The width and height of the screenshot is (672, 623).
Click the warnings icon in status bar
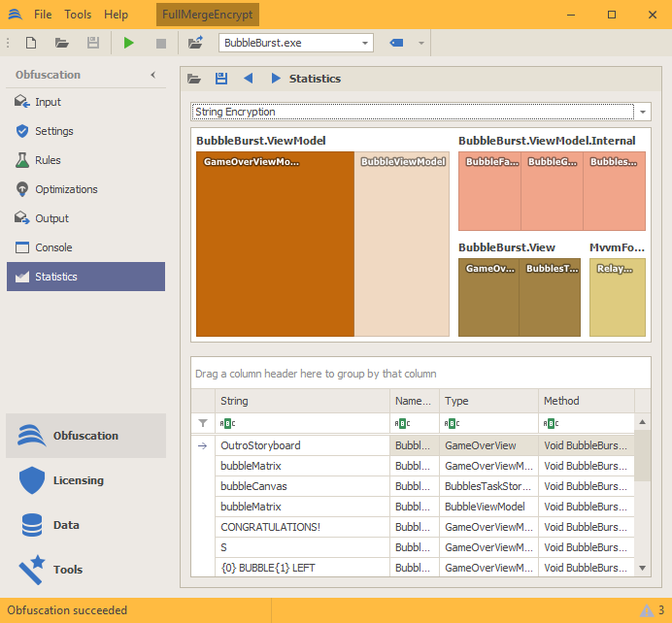tap(646, 610)
